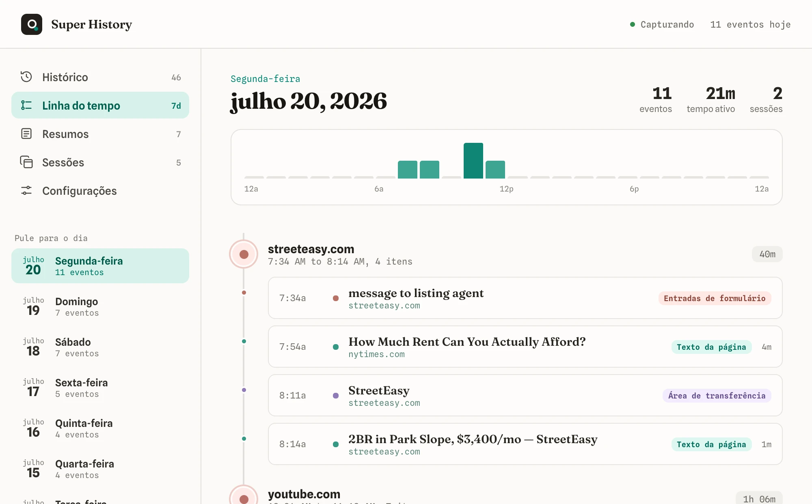This screenshot has height=504, width=812.
Task: Open the How Much Rent Can You Actually Afford entry
Action: [525, 347]
